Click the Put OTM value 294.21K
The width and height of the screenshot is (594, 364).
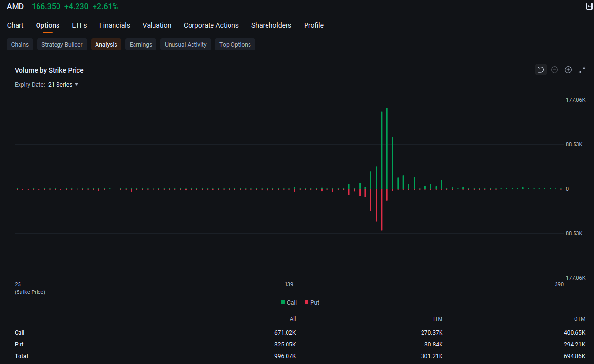click(575, 345)
